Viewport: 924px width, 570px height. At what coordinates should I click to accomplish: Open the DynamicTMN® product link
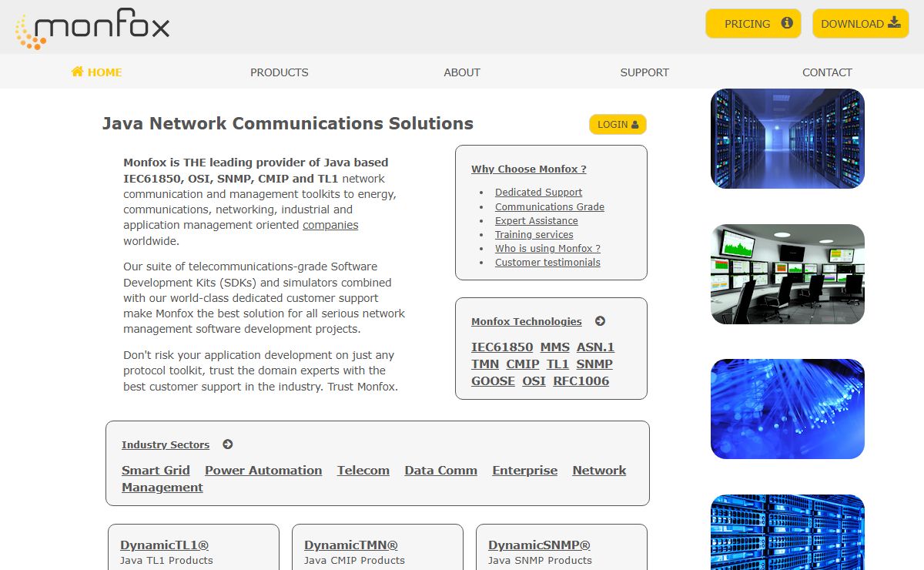(x=351, y=545)
